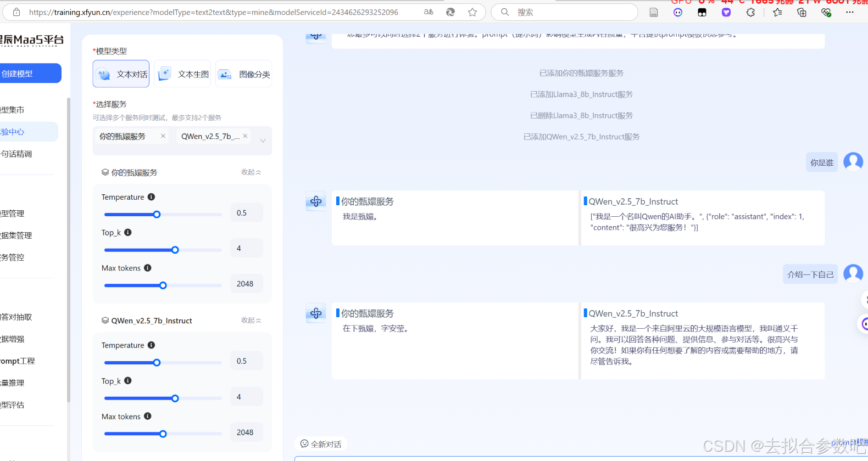Open the browser three-dot settings menu
The image size is (868, 461).
850,12
